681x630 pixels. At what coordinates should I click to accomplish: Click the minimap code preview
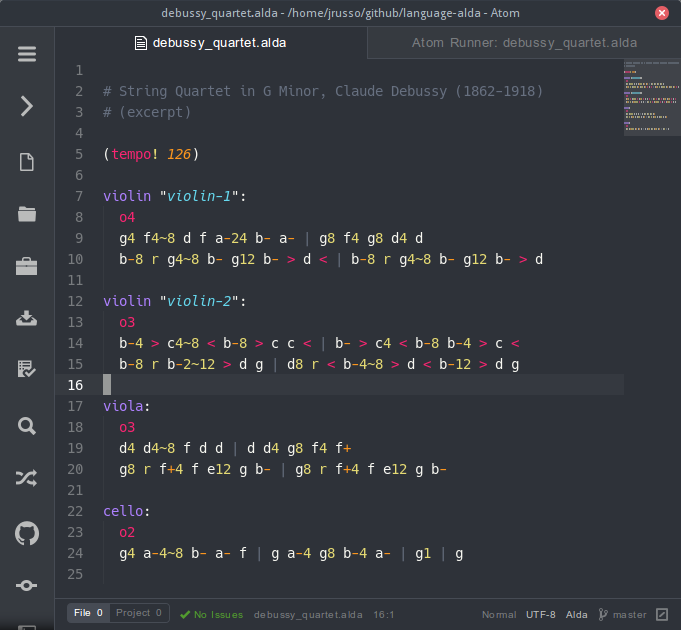(x=652, y=97)
